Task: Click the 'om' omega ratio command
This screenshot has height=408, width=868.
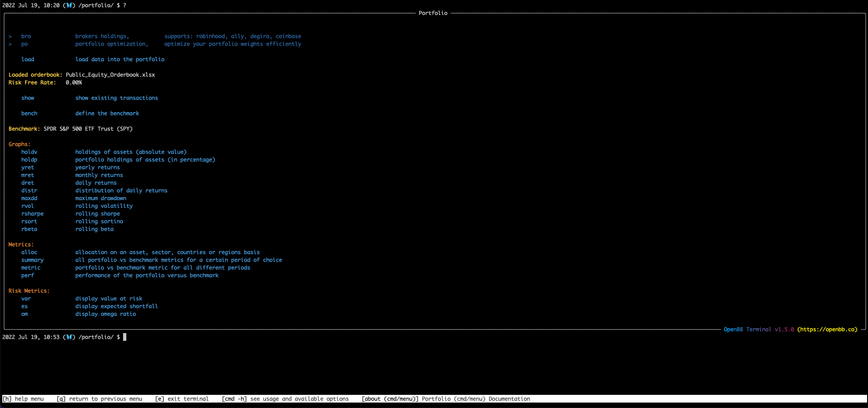Action: tap(25, 314)
